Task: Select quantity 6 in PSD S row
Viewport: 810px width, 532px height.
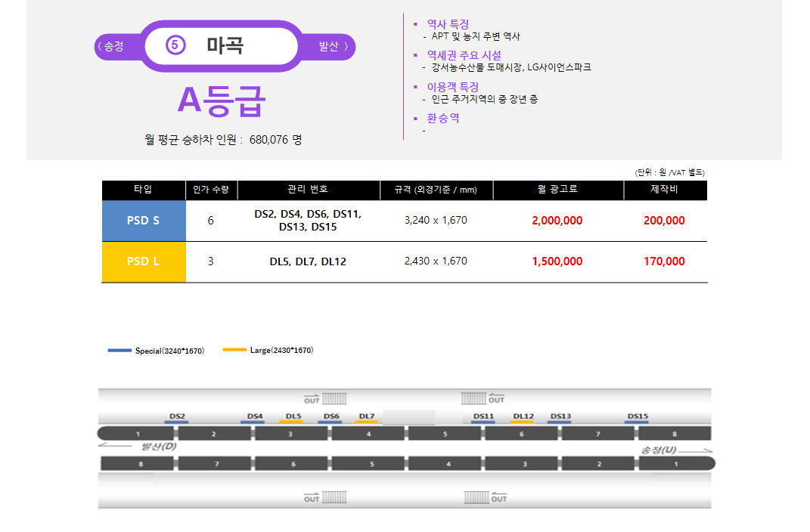Action: [x=211, y=221]
